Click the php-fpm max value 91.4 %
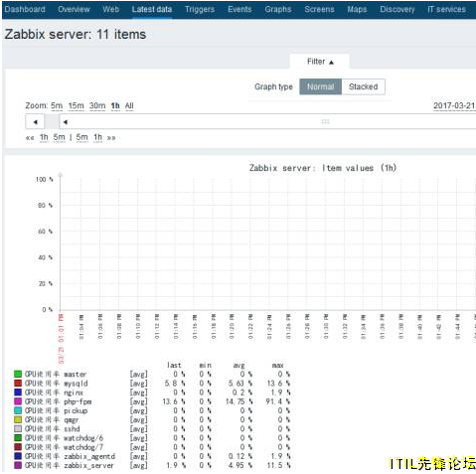This screenshot has width=476, height=474. [x=278, y=401]
